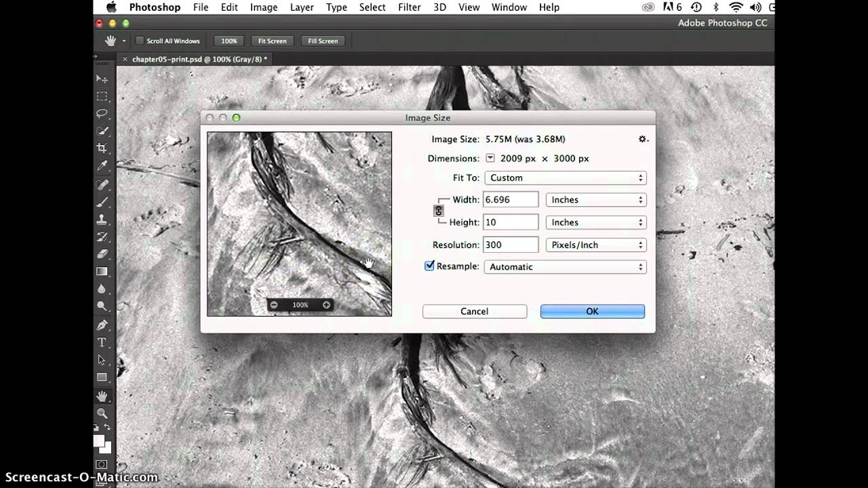Click the background color swatch
Screen dimensions: 868x488
point(107,449)
